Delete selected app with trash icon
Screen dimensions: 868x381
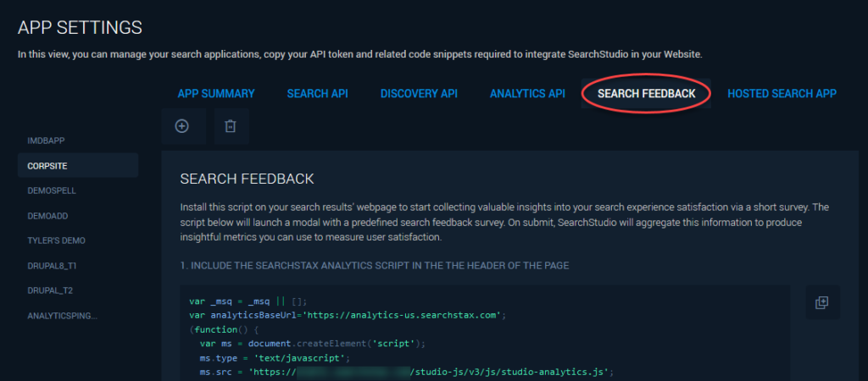pyautogui.click(x=231, y=127)
